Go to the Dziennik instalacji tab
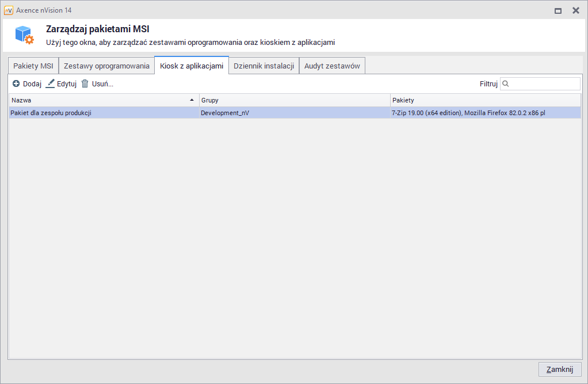Viewport: 588px width, 384px height. 264,66
